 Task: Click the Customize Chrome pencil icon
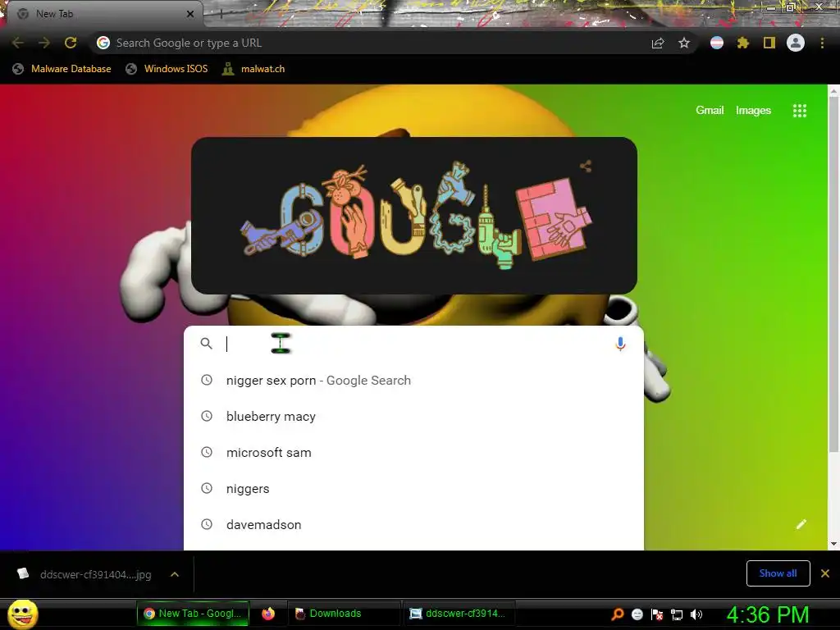pos(801,524)
